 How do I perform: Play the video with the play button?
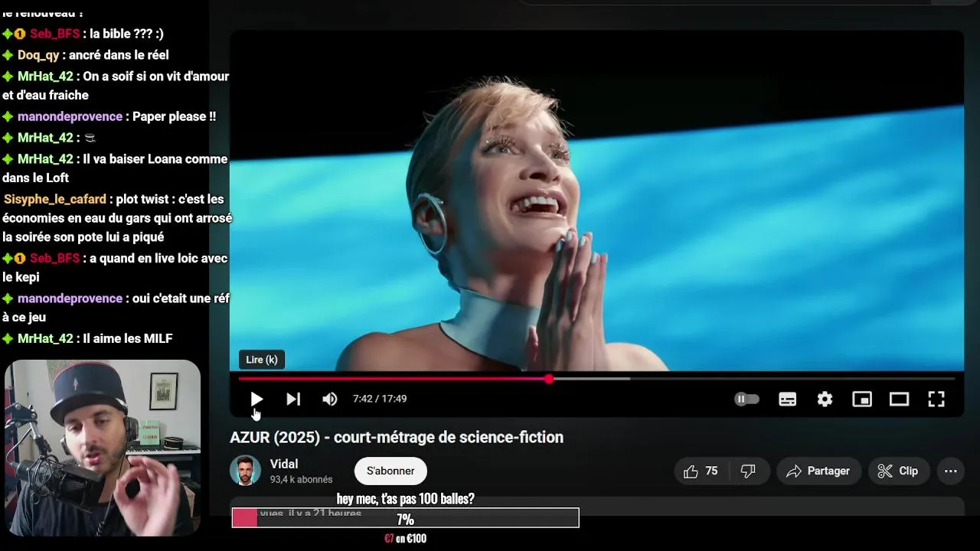[x=256, y=399]
